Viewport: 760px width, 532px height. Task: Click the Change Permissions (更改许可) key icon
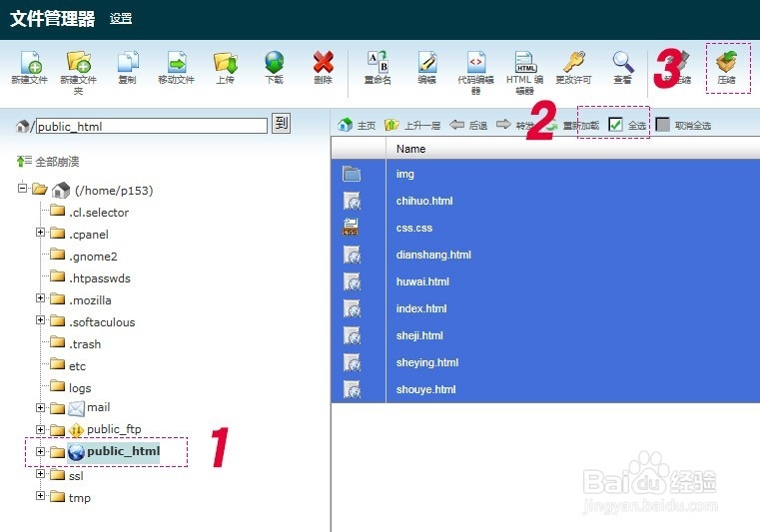[574, 63]
